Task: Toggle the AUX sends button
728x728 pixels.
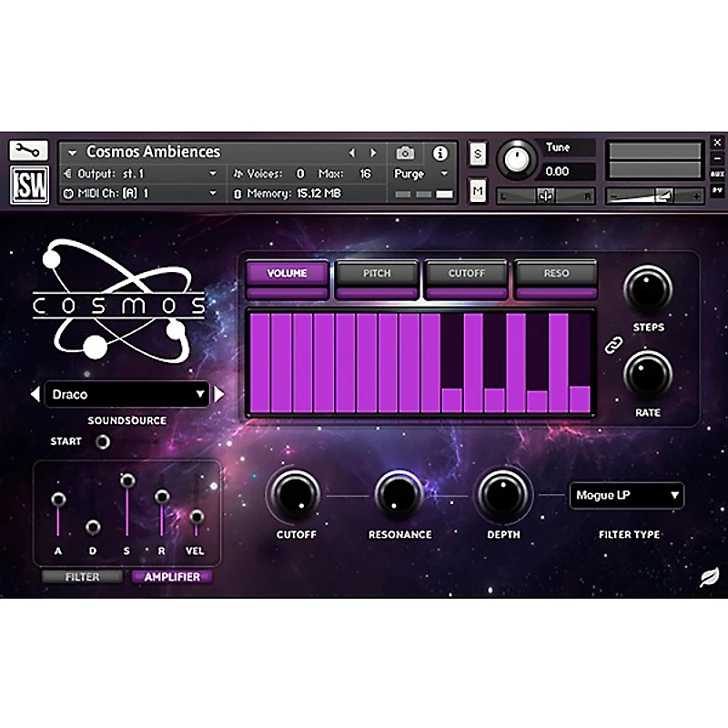Action: pyautogui.click(x=717, y=174)
